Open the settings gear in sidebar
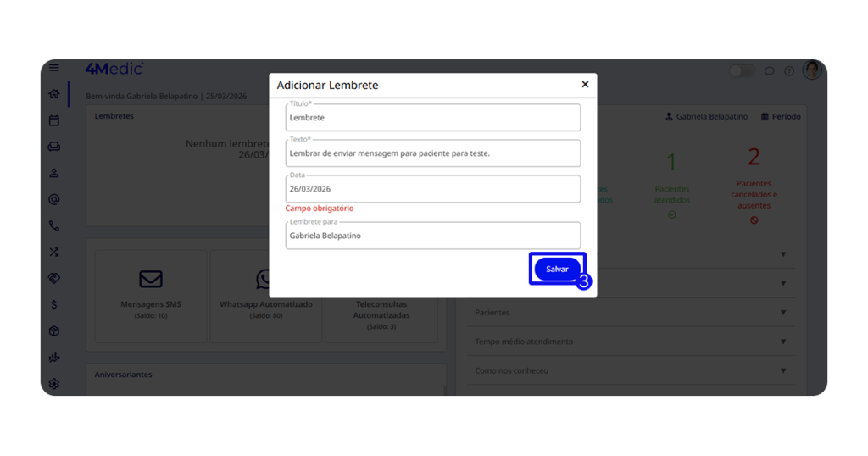The width and height of the screenshot is (868, 456). tap(54, 384)
